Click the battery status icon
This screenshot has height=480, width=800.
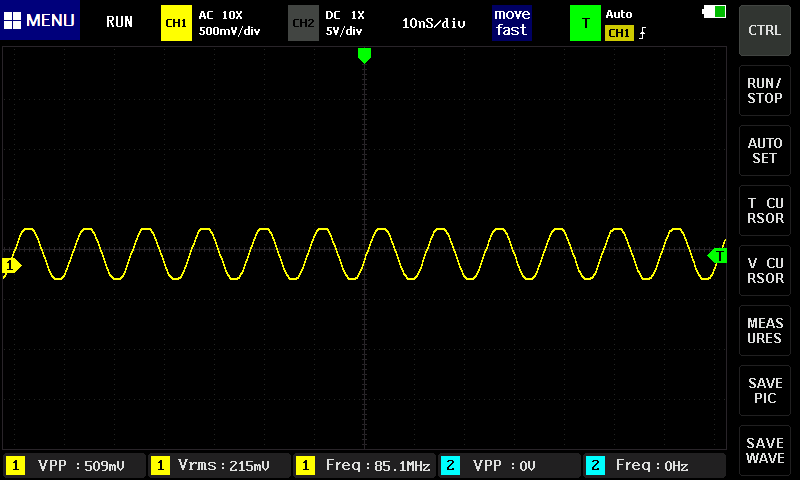coord(715,12)
